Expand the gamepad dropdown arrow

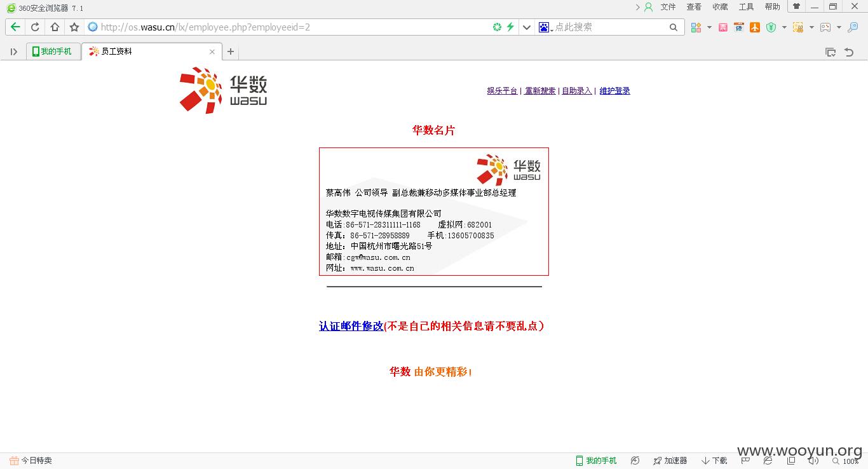pos(839,27)
